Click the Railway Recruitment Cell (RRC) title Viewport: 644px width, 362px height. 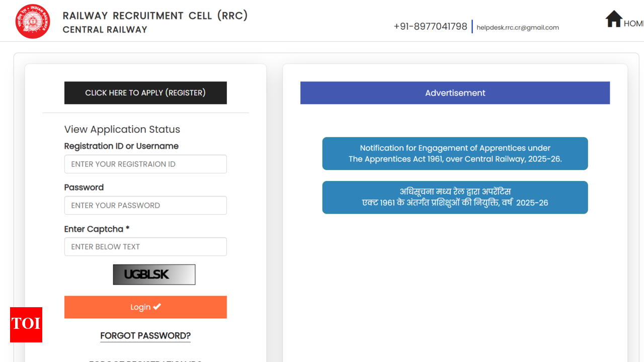click(155, 16)
